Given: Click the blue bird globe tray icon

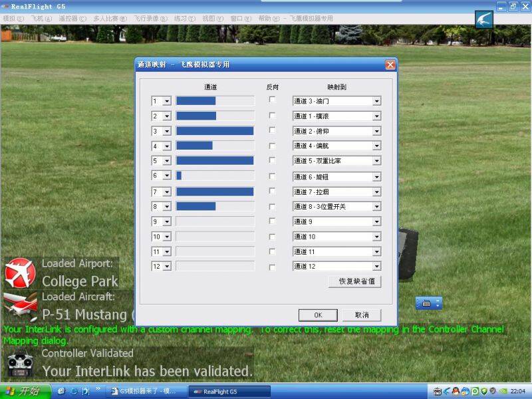Looking at the screenshot, I should point(465,391).
